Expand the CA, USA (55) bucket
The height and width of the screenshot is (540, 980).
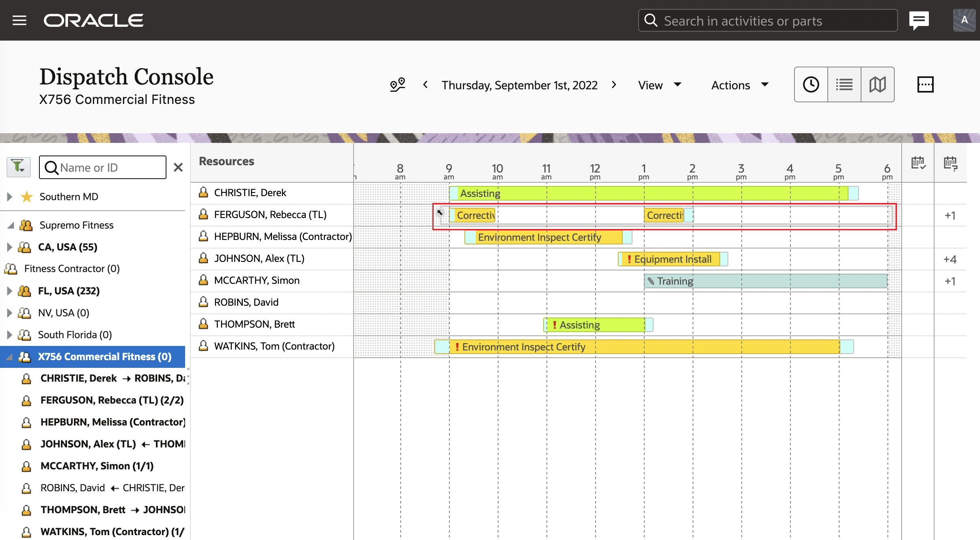tap(9, 247)
